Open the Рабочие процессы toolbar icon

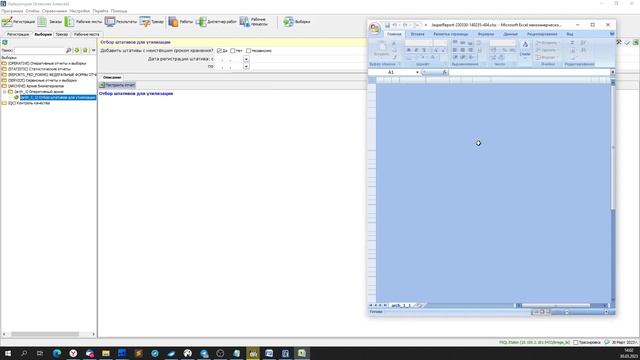pyautogui.click(x=244, y=22)
